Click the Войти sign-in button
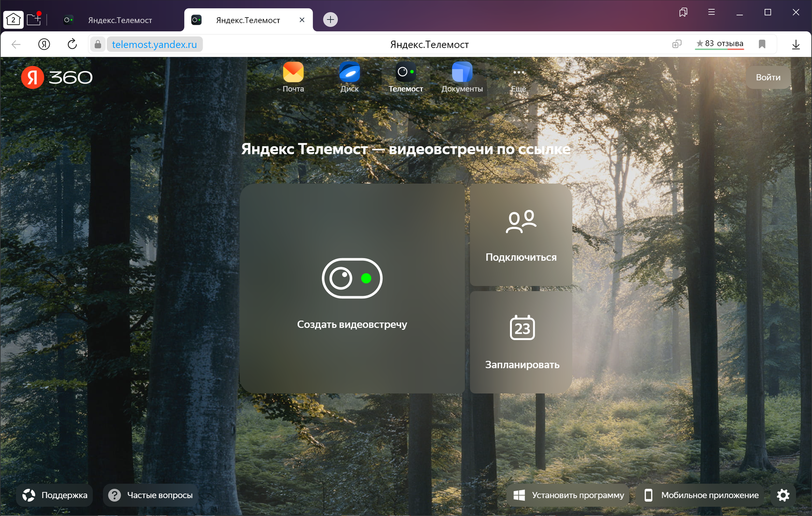Viewport: 812px width, 516px height. coord(768,77)
